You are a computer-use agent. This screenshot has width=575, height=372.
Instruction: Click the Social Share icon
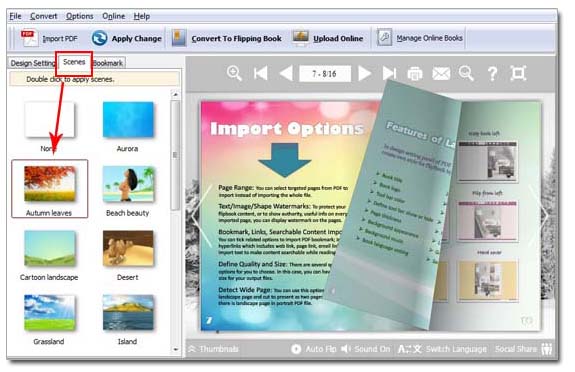(547, 349)
